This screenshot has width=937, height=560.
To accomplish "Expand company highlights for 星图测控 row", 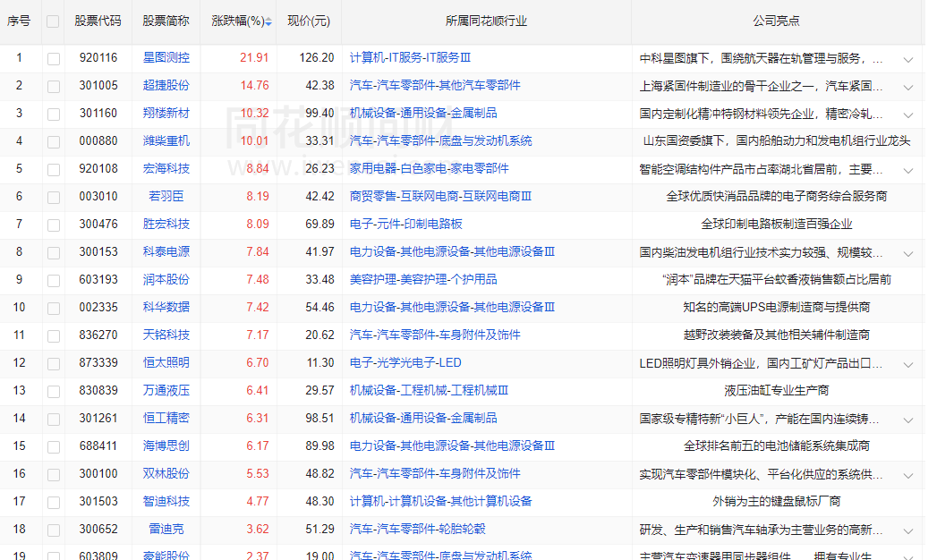I will point(908,60).
